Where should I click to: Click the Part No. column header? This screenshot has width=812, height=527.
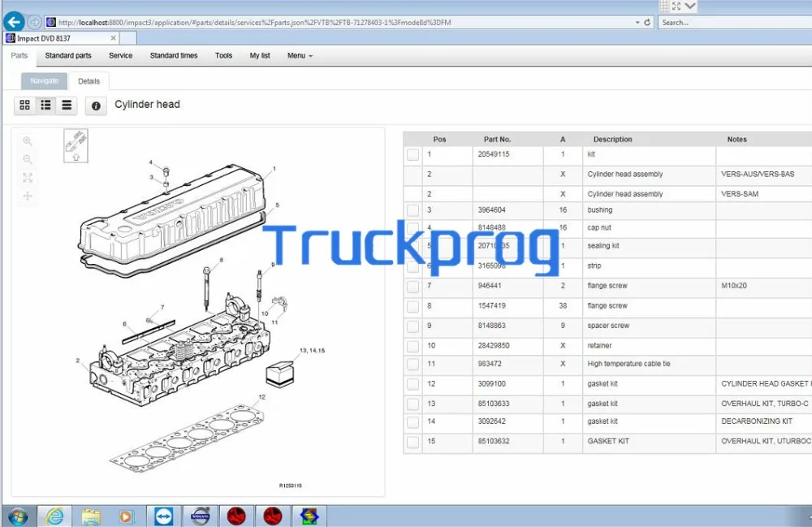[x=497, y=139]
